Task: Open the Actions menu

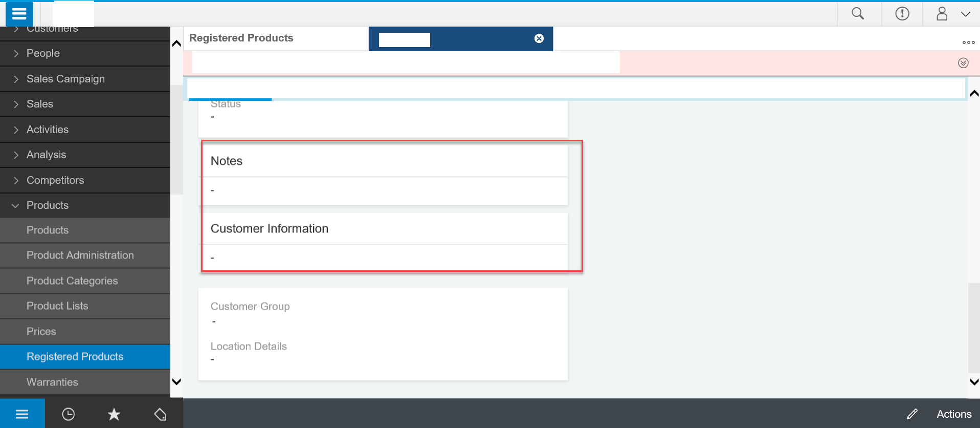Action: pyautogui.click(x=954, y=414)
